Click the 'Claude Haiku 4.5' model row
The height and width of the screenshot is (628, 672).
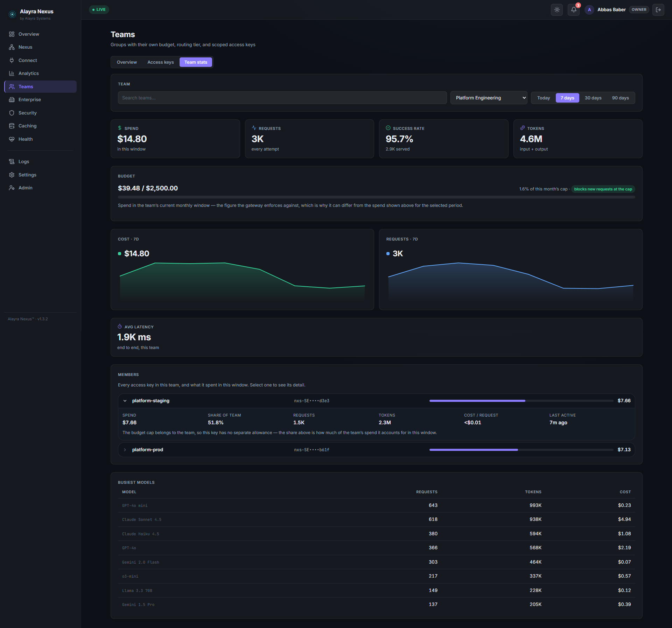[377, 534]
